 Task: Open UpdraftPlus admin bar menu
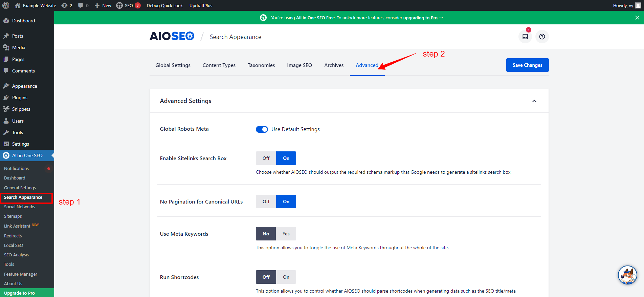tap(201, 5)
